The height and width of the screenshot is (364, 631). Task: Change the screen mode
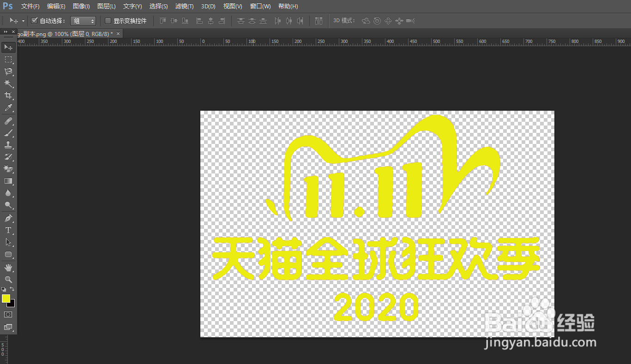[8, 327]
